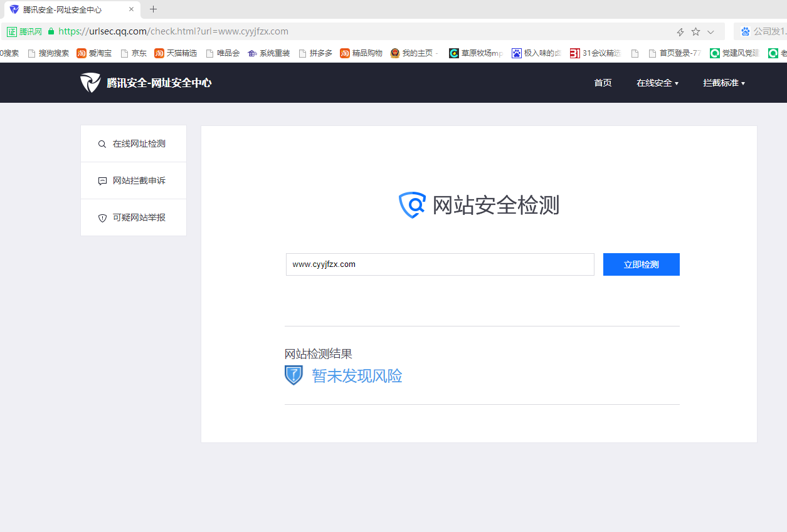Screen dimensions: 787x532
Task: Open 精品购物 bookmark
Action: (x=361, y=53)
